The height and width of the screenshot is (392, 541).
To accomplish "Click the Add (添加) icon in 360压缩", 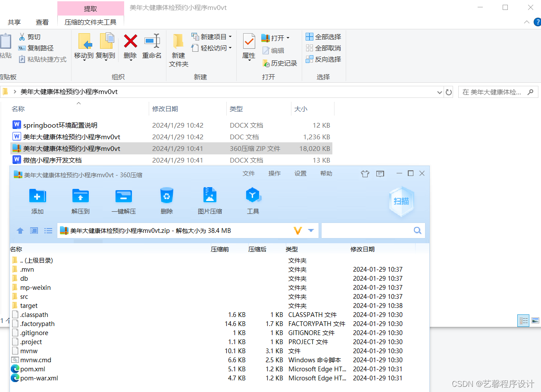I will (38, 196).
